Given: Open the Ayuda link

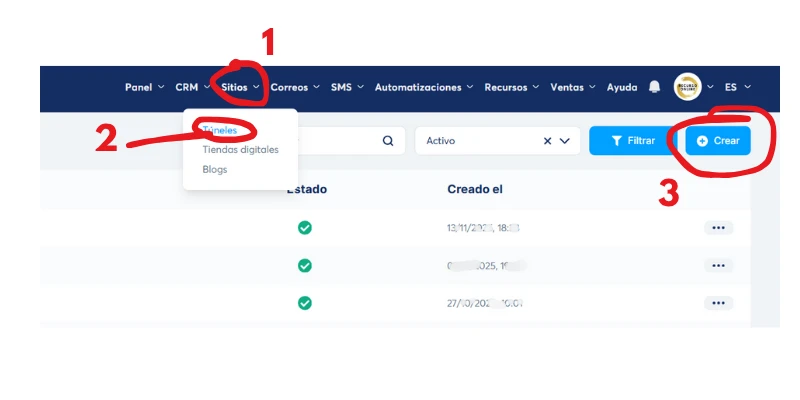Looking at the screenshot, I should pos(621,87).
